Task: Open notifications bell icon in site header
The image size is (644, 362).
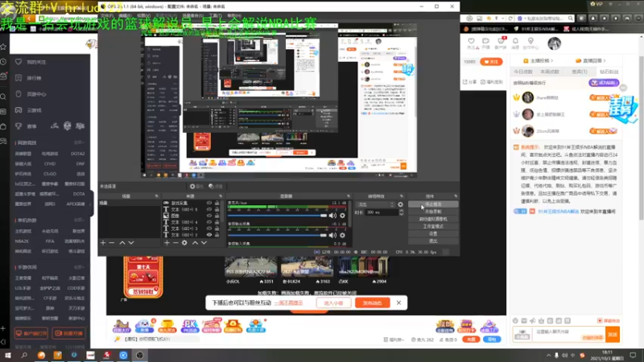Action: [515, 41]
